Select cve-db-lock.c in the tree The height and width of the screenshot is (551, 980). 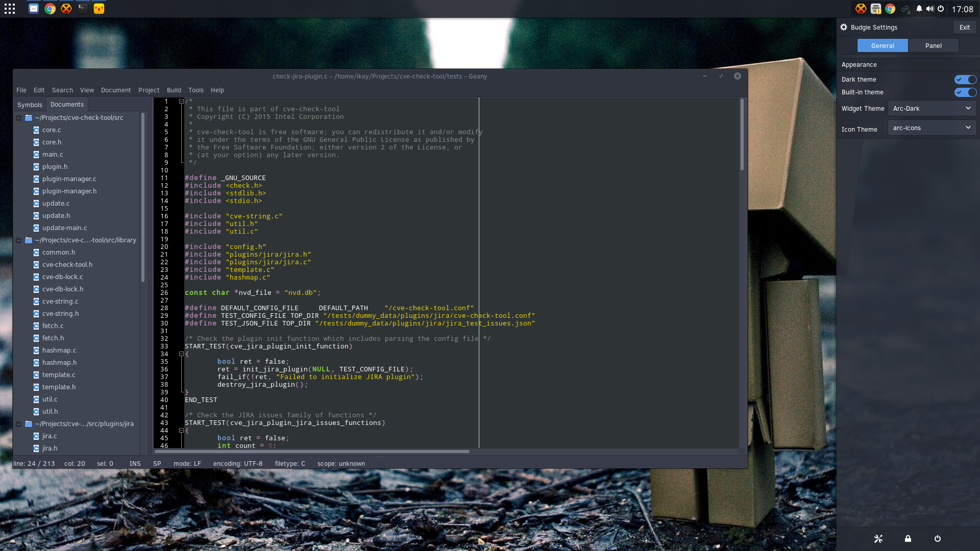coord(62,277)
